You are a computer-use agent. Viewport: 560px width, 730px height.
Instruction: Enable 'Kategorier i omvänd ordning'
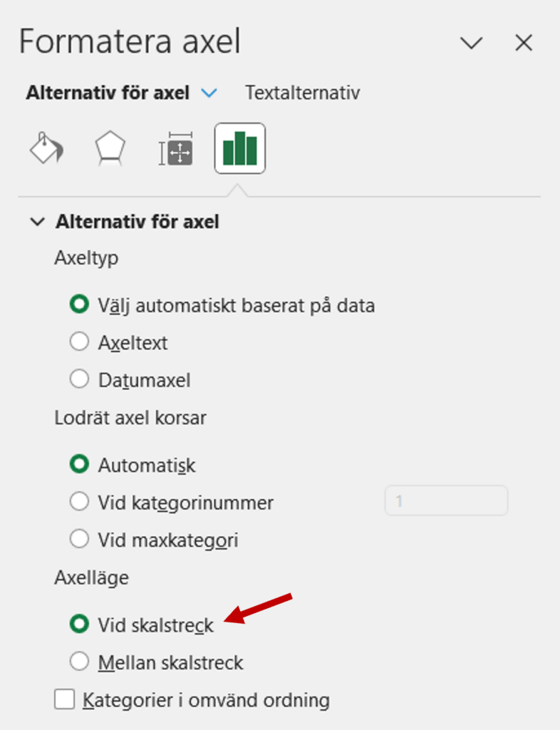[x=64, y=700]
